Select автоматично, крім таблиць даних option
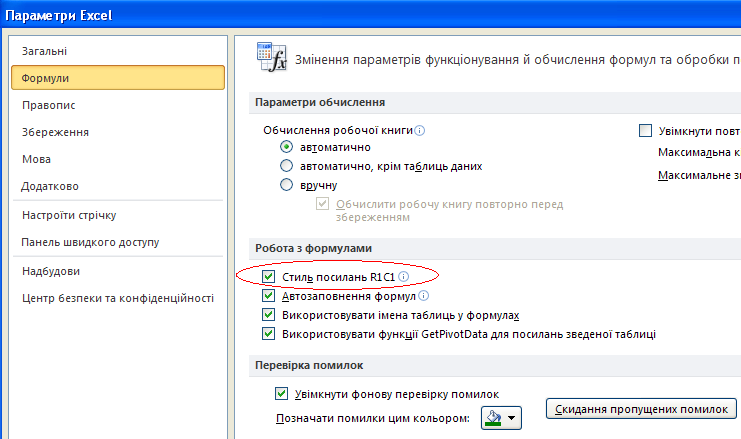741x439 pixels. click(287, 166)
